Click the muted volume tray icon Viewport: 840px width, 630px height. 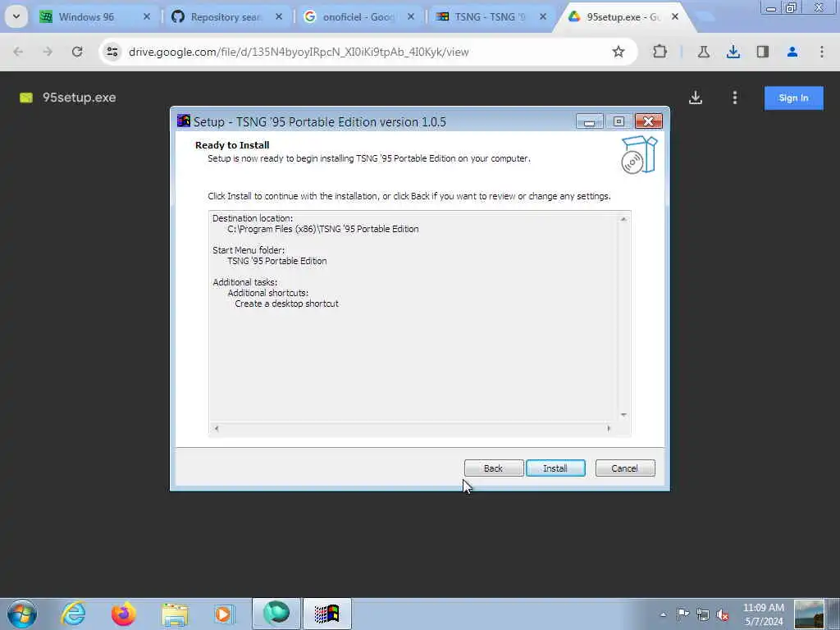[x=723, y=614]
